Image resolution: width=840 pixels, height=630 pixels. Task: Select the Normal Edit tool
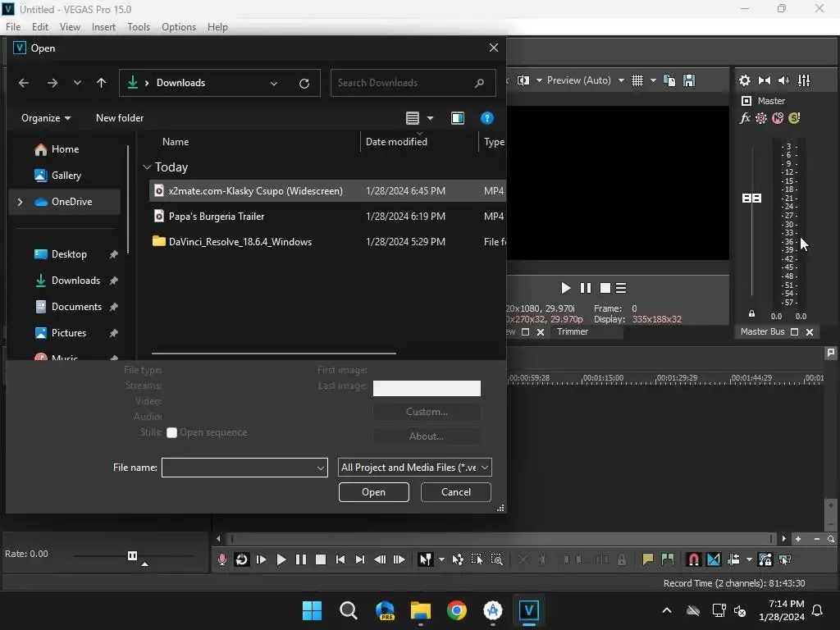coord(426,559)
